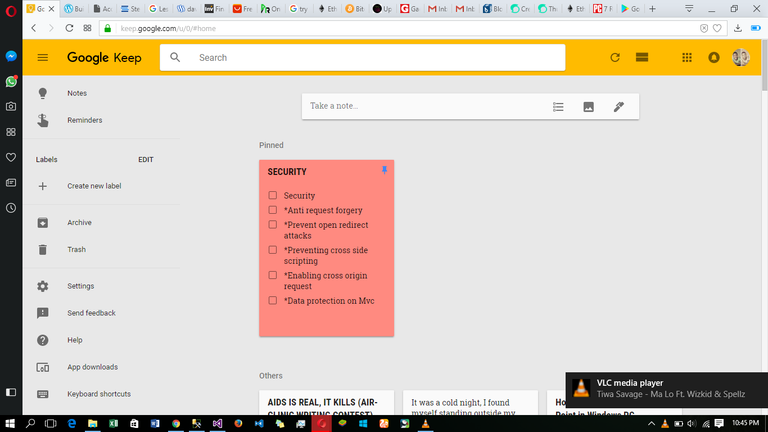Click EDIT next to Labels
768x432 pixels.
(x=145, y=160)
